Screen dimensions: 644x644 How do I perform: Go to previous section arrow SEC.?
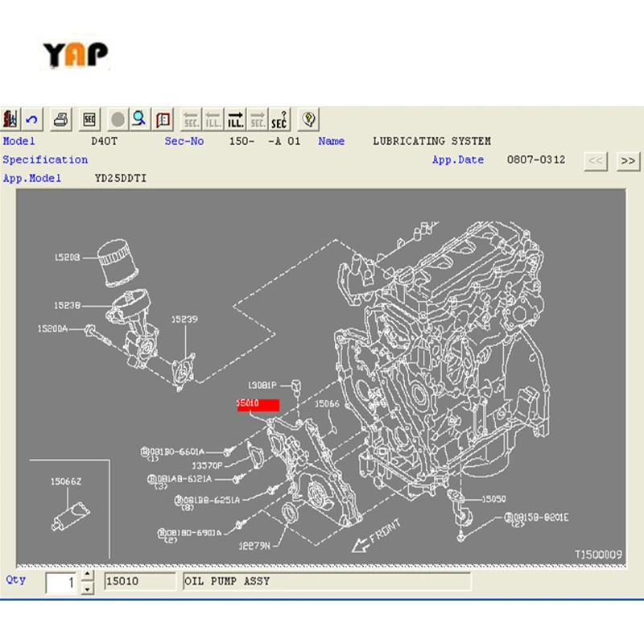(191, 119)
